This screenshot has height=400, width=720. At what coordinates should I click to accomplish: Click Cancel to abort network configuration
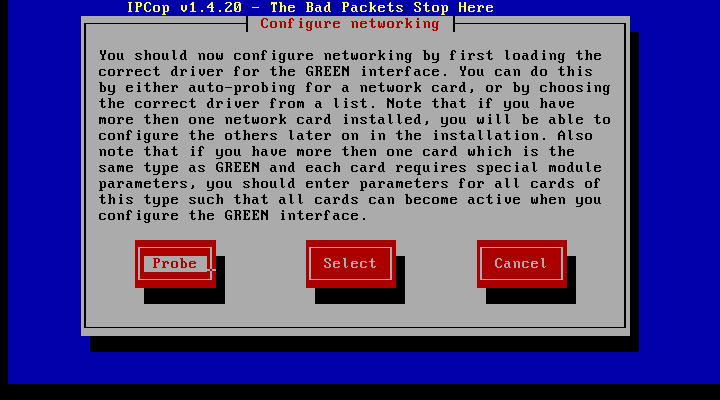522,264
